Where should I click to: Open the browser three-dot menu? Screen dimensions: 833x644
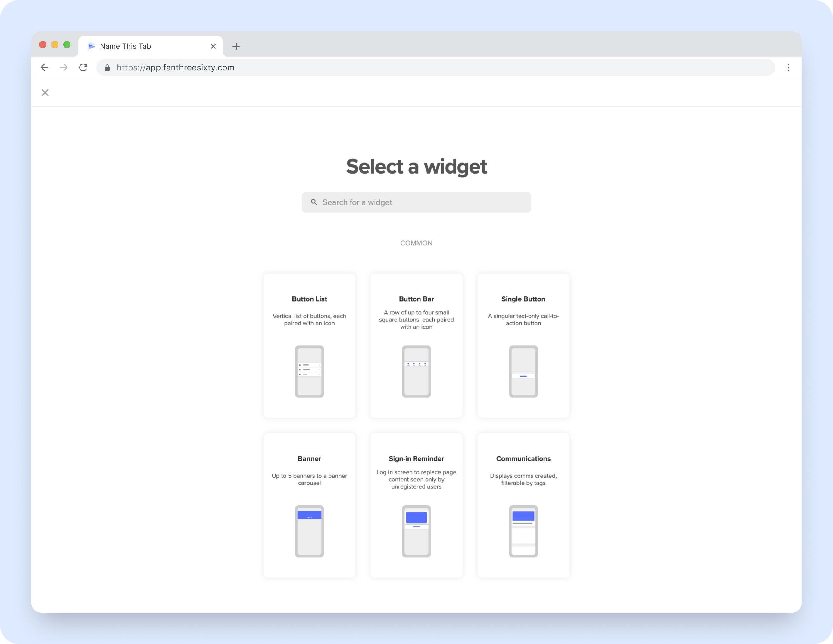click(788, 67)
